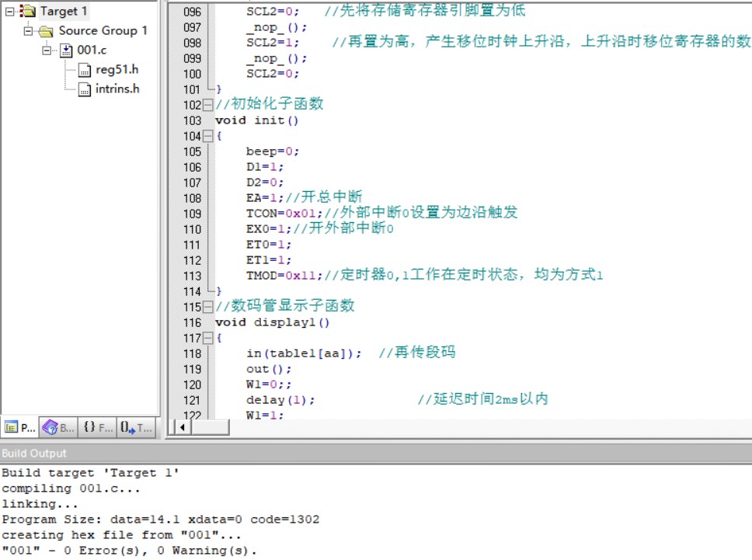
Task: Click "Build target 'Target 1'" output line
Action: pyautogui.click(x=90, y=473)
